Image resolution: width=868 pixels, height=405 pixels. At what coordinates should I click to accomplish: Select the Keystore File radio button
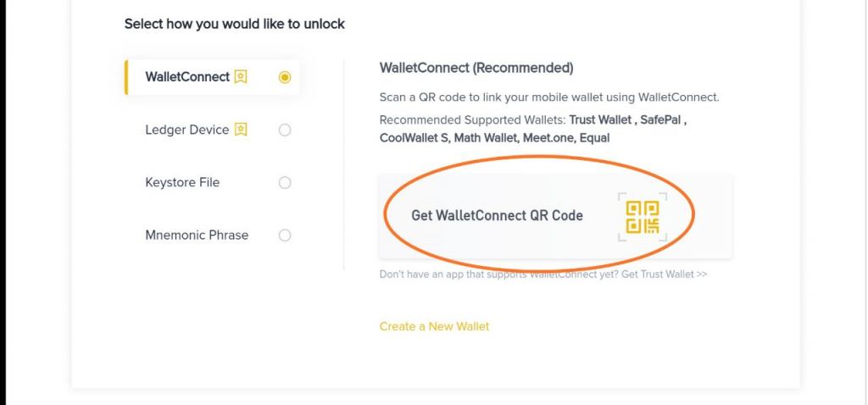(x=285, y=182)
